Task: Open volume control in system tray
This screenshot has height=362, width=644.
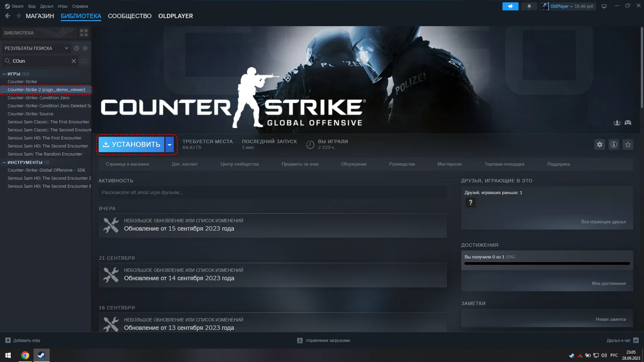Action: (x=604, y=355)
